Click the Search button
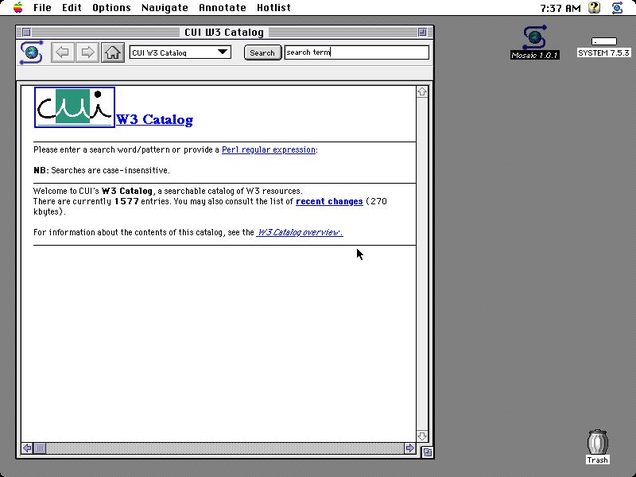636x477 pixels. point(262,53)
